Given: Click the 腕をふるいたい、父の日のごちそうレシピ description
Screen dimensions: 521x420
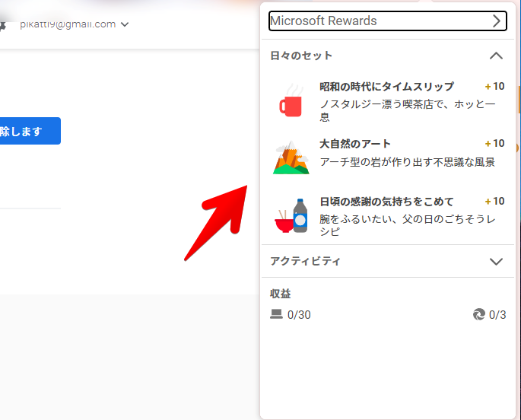Looking at the screenshot, I should 408,225.
